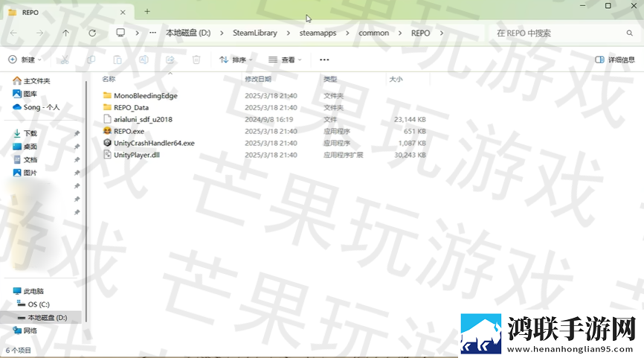Click the Cut scissors icon
The height and width of the screenshot is (358, 644).
pos(65,60)
